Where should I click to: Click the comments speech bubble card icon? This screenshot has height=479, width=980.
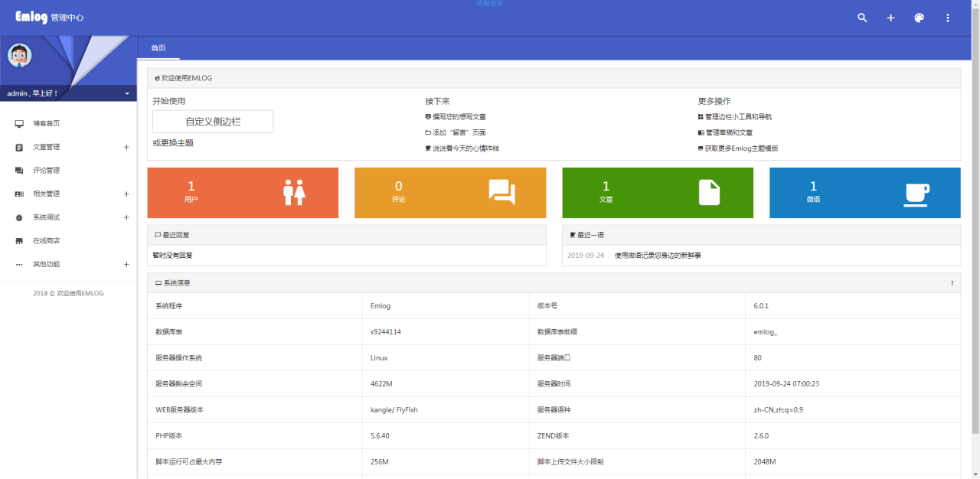point(501,193)
